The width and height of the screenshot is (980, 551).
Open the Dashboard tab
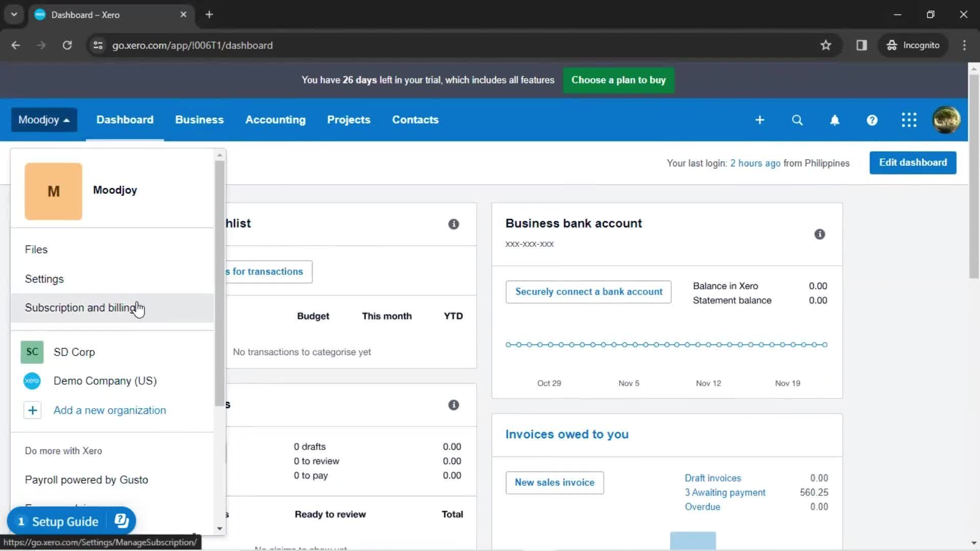tap(125, 120)
